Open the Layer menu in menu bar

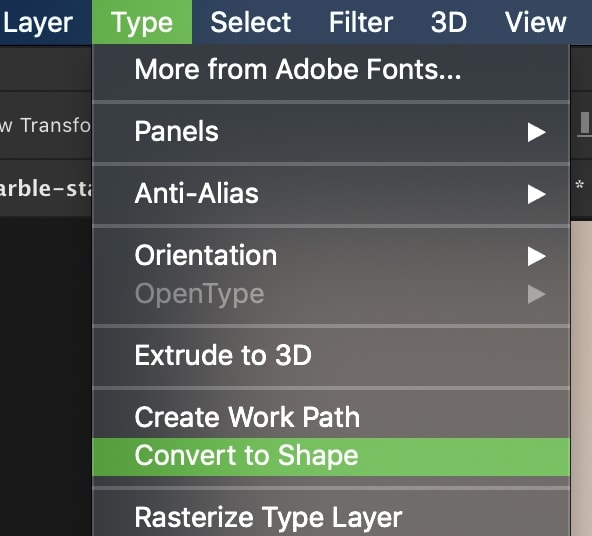(x=38, y=23)
